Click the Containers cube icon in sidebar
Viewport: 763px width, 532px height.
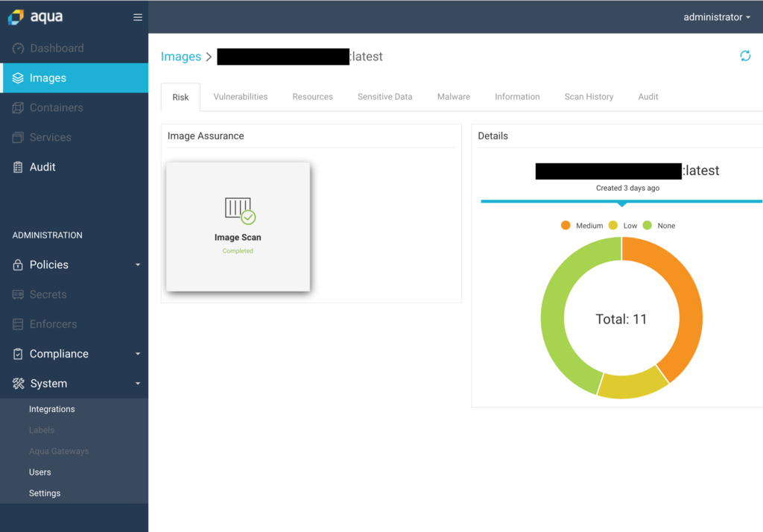pos(18,107)
